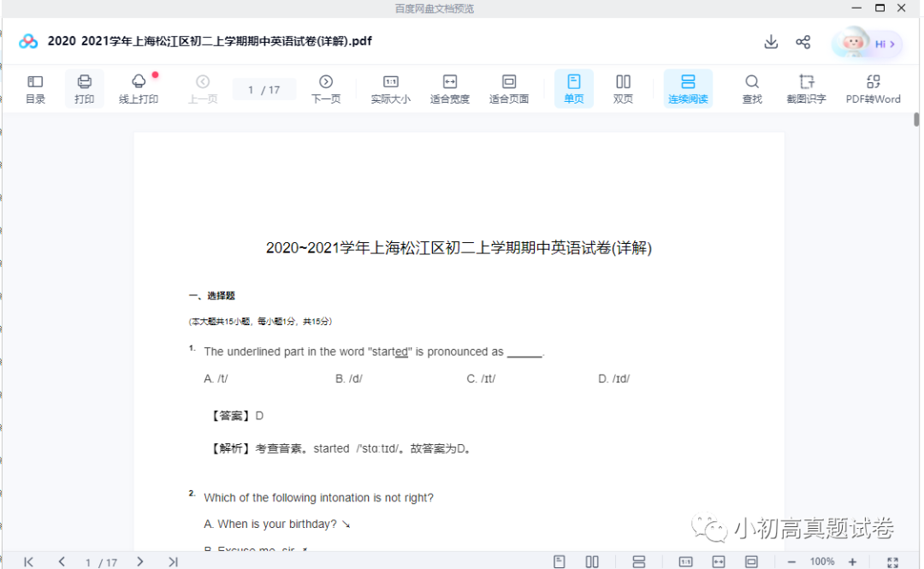
Task: Click fit width icon in bottom bar
Action: coord(719,562)
